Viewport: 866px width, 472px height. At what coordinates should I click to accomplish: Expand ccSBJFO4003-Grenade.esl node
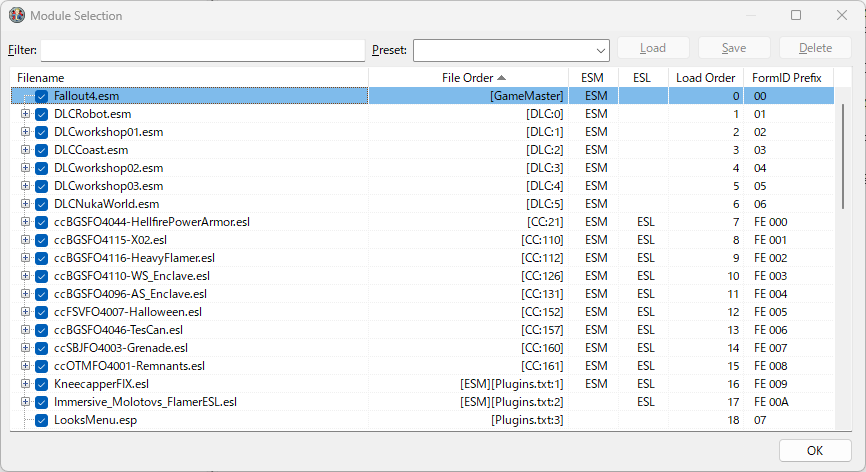point(25,348)
